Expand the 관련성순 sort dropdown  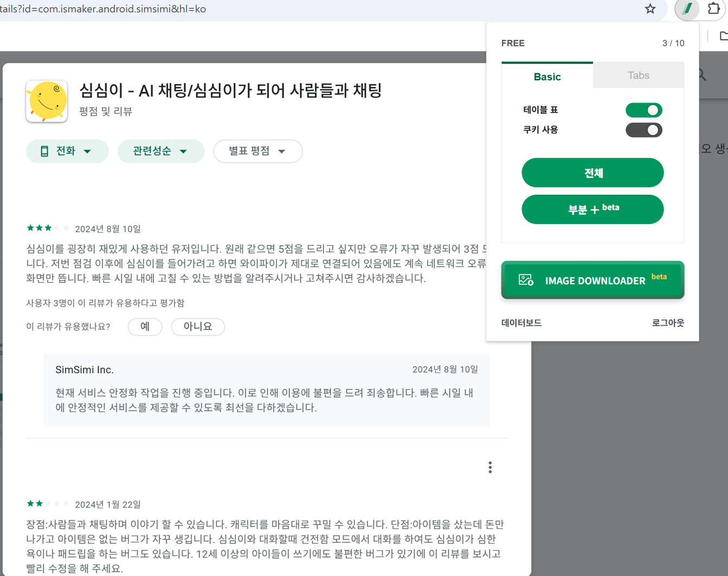[x=160, y=151]
